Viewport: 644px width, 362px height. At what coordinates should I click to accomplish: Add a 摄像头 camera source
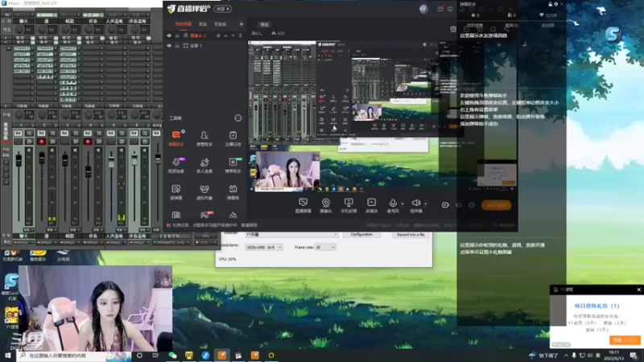(x=326, y=205)
